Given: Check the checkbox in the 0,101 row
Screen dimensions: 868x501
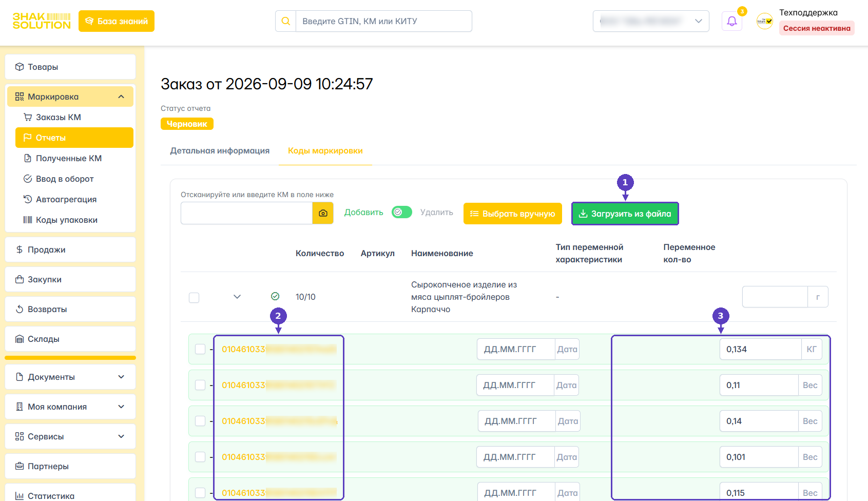Looking at the screenshot, I should coord(200,457).
